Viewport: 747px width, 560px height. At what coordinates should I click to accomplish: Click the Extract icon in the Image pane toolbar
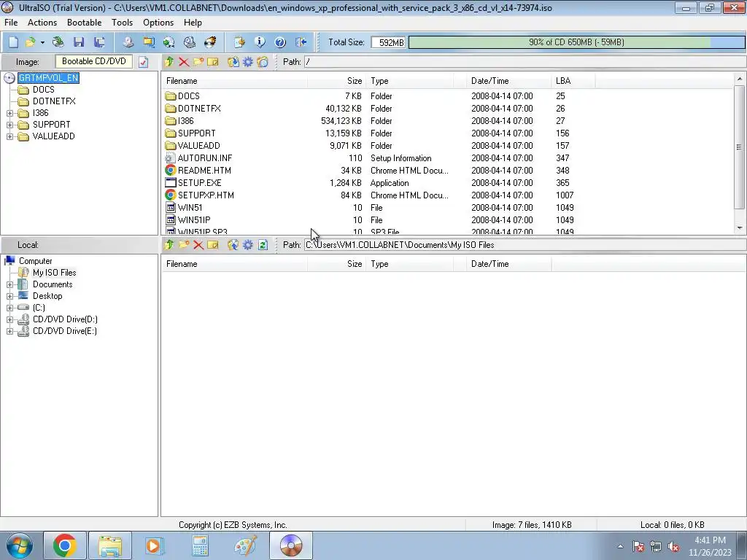click(233, 62)
